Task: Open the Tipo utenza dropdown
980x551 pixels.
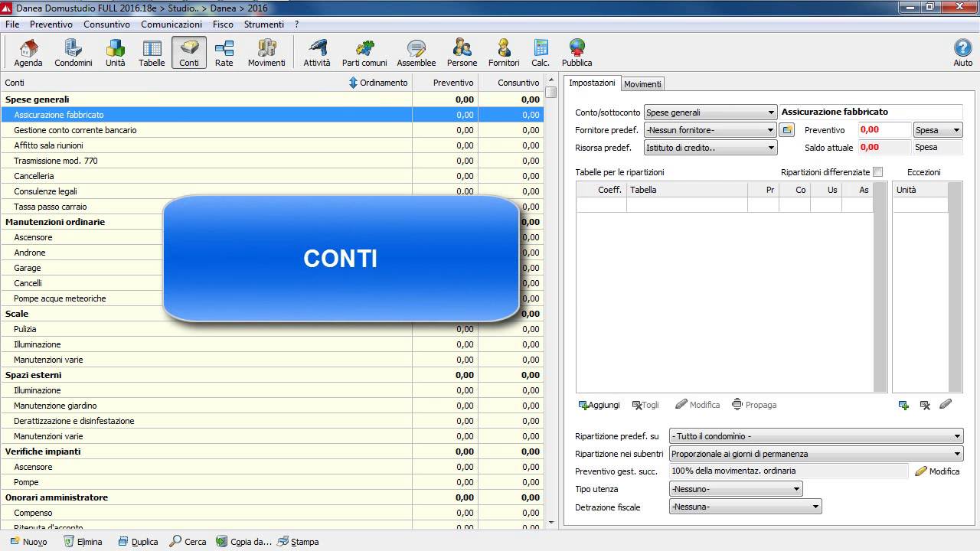Action: point(736,489)
